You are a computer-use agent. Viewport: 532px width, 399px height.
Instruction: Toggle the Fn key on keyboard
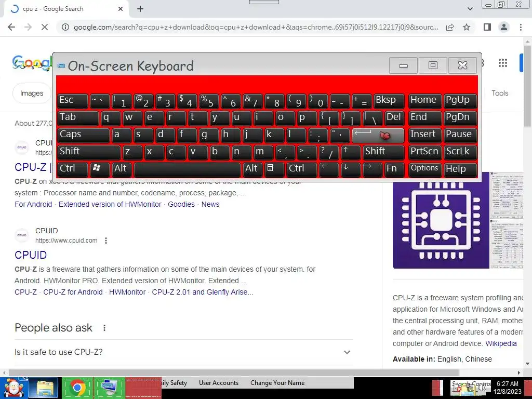click(x=395, y=169)
